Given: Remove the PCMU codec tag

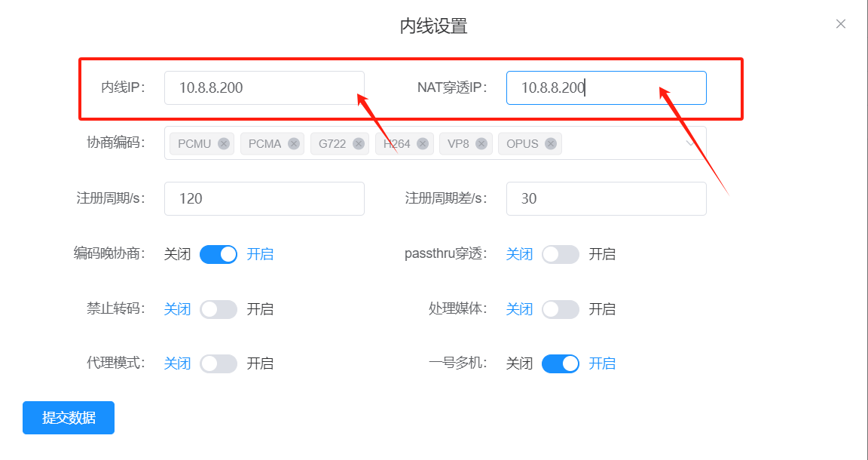Looking at the screenshot, I should coord(224,144).
